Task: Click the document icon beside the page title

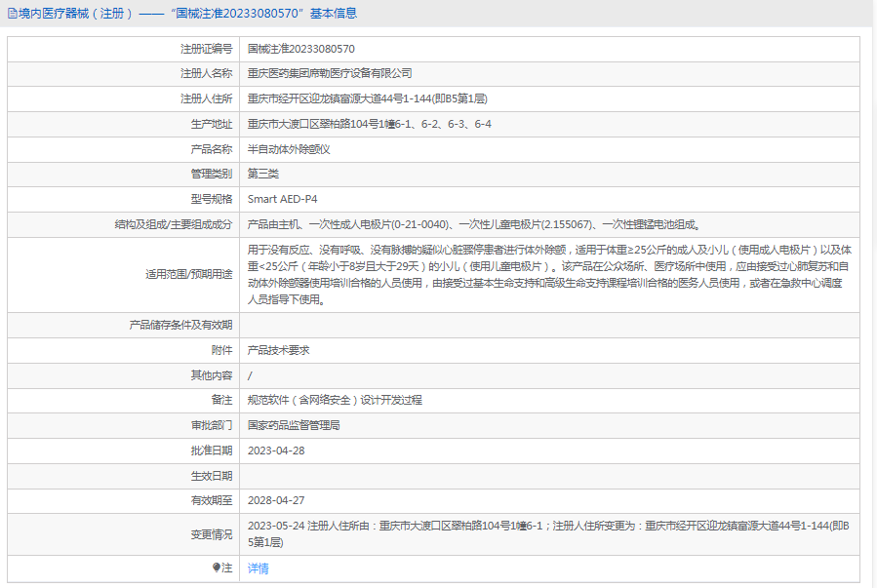Action: (13, 14)
